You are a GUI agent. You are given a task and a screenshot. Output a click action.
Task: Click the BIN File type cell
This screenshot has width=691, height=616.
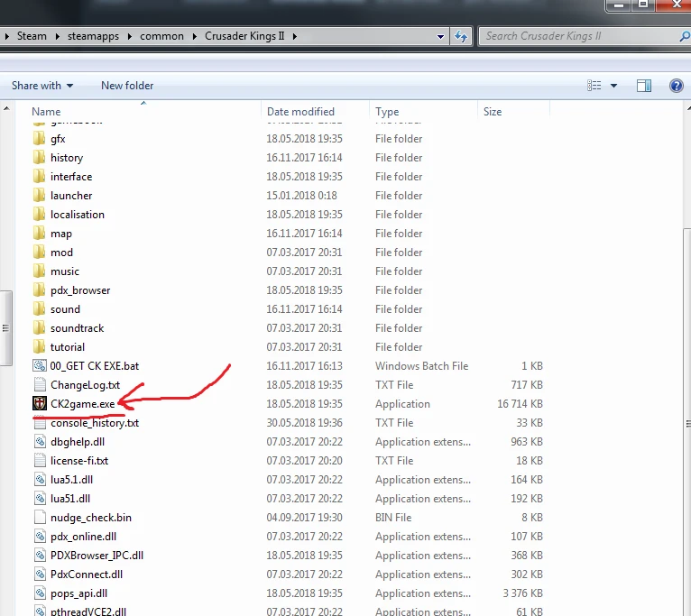pos(393,518)
